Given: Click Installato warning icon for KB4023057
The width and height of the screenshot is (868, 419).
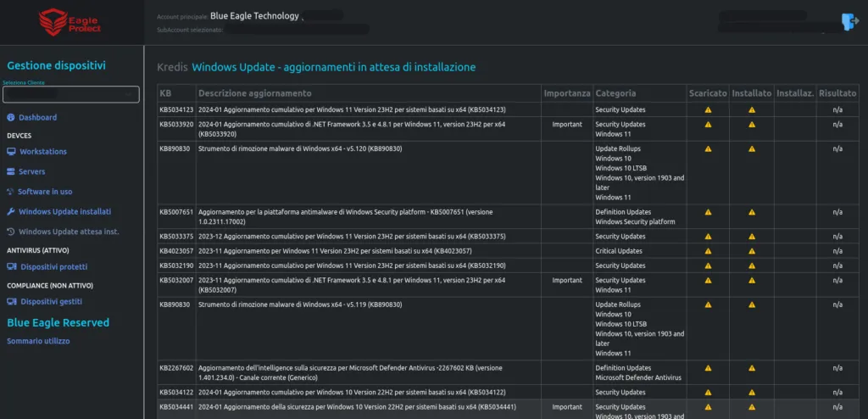Looking at the screenshot, I should coord(752,251).
